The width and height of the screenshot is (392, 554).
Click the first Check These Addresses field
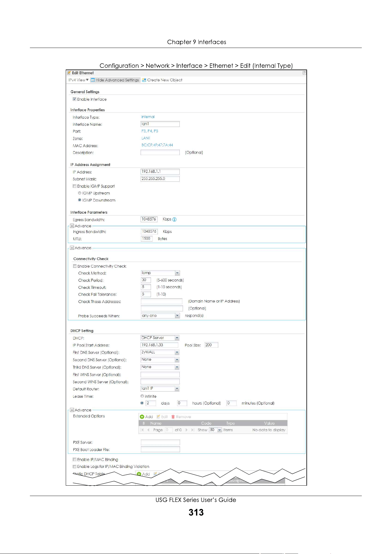162,301
